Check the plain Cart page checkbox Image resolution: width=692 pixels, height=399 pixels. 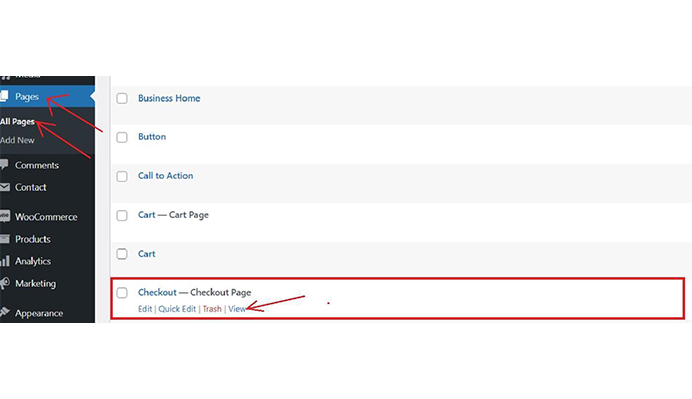pyautogui.click(x=122, y=254)
